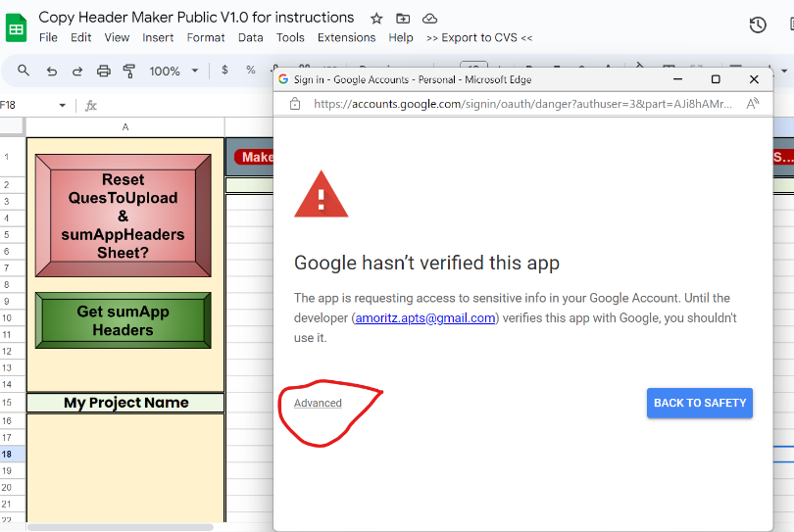Undo the last action
Image resolution: width=794 pixels, height=532 pixels.
tap(52, 71)
